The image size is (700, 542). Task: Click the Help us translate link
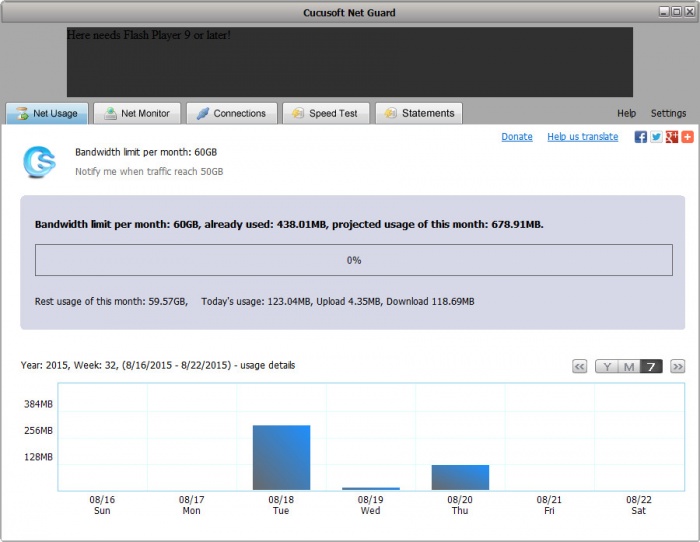583,137
